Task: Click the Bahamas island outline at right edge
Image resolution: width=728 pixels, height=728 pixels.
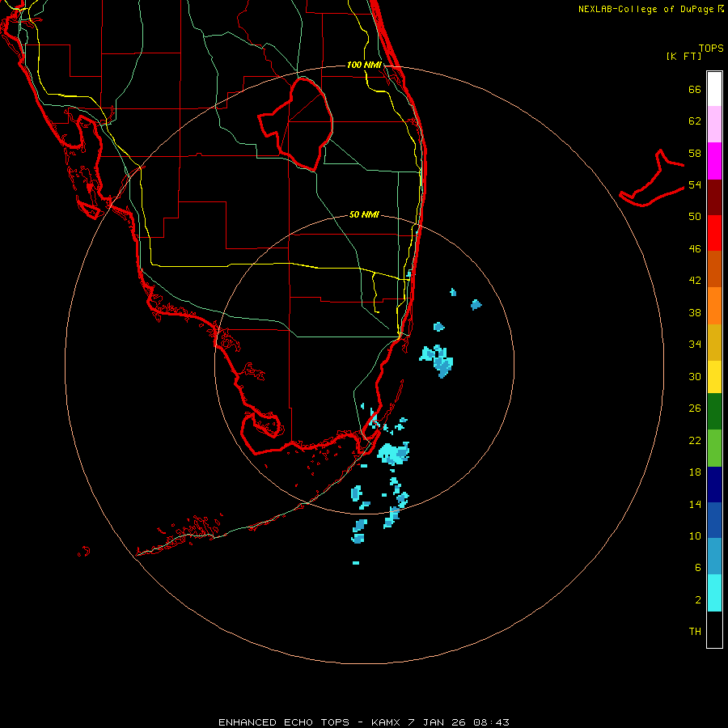Action: [x=652, y=179]
